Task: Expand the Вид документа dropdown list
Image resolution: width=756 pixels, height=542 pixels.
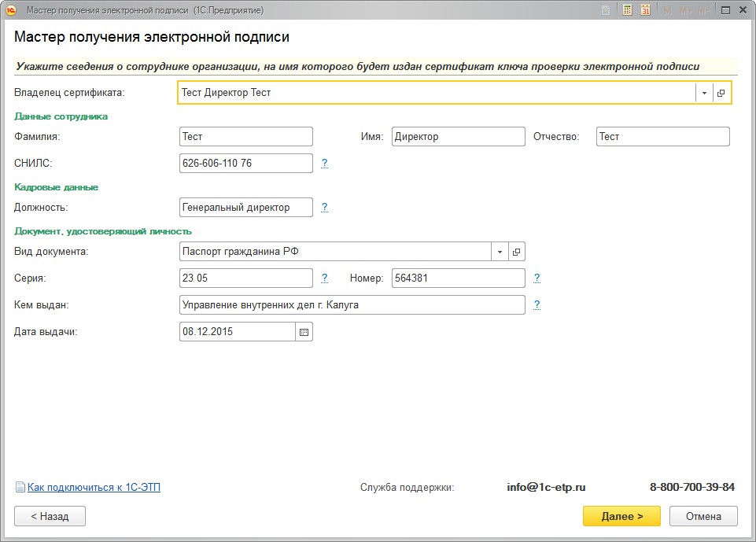Action: click(500, 252)
